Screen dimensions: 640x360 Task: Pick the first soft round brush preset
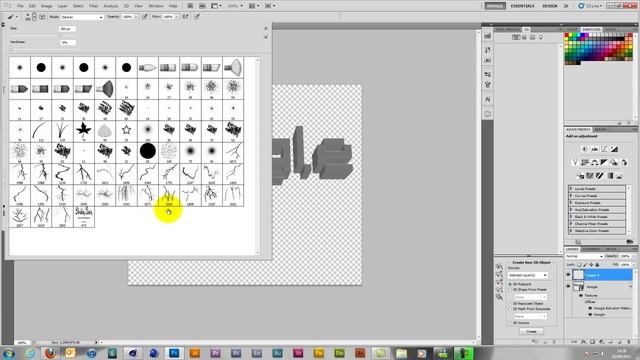[20, 67]
